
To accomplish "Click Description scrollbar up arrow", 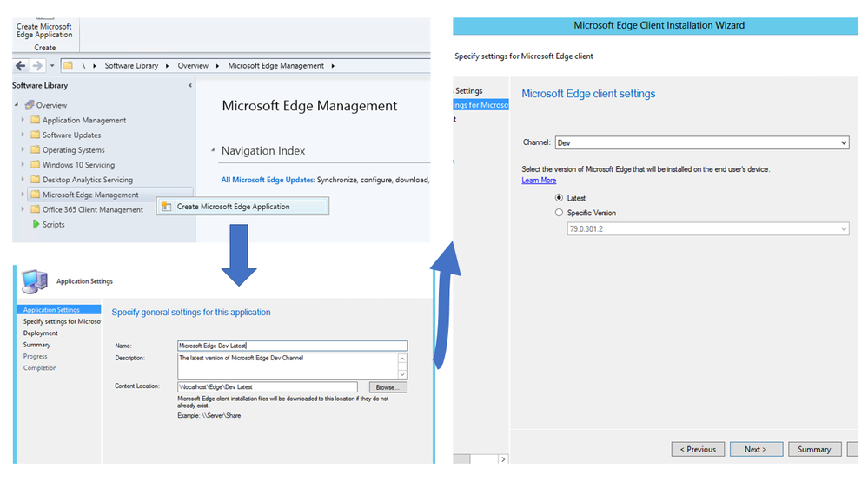I will coord(402,359).
